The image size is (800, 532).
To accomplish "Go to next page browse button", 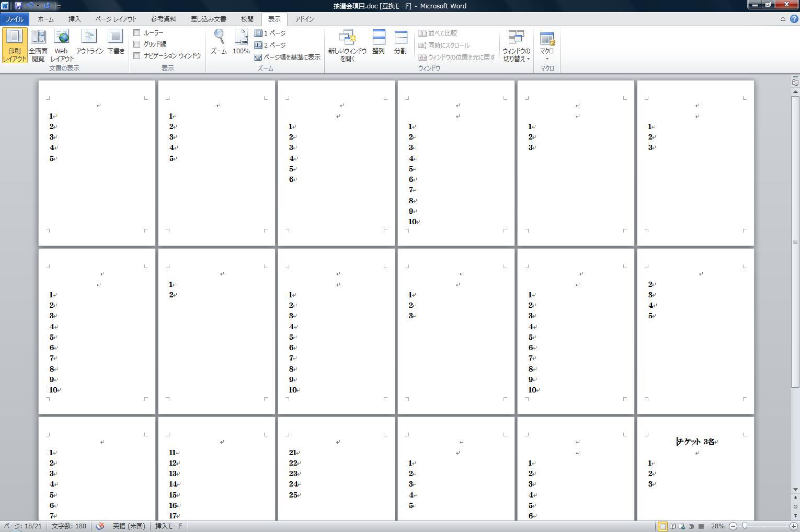I will (x=795, y=515).
